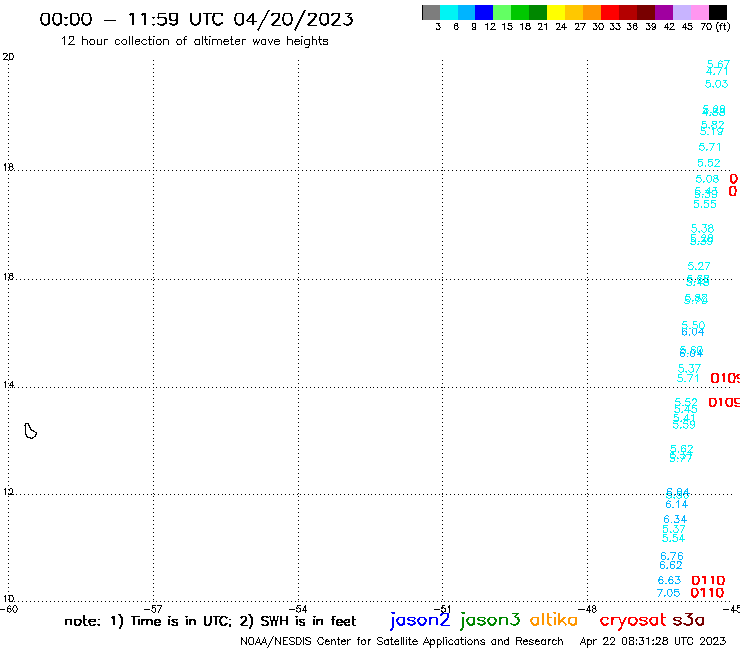
Task: Click the longitude axis label -60
Action: (9, 609)
